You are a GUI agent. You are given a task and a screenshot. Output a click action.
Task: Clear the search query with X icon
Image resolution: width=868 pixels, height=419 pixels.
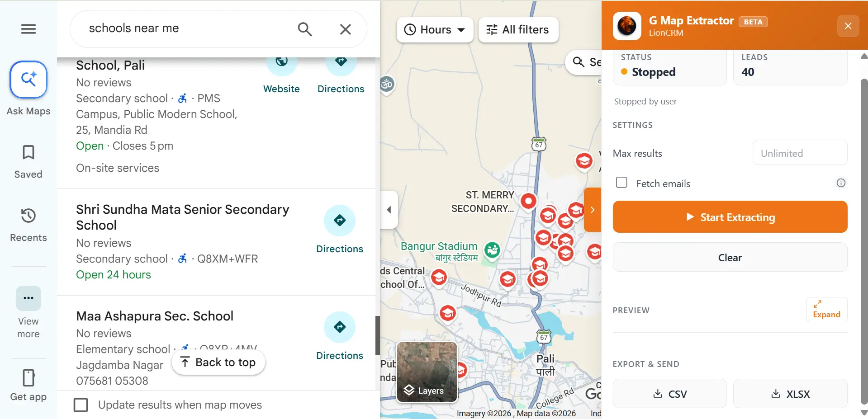pyautogui.click(x=346, y=29)
